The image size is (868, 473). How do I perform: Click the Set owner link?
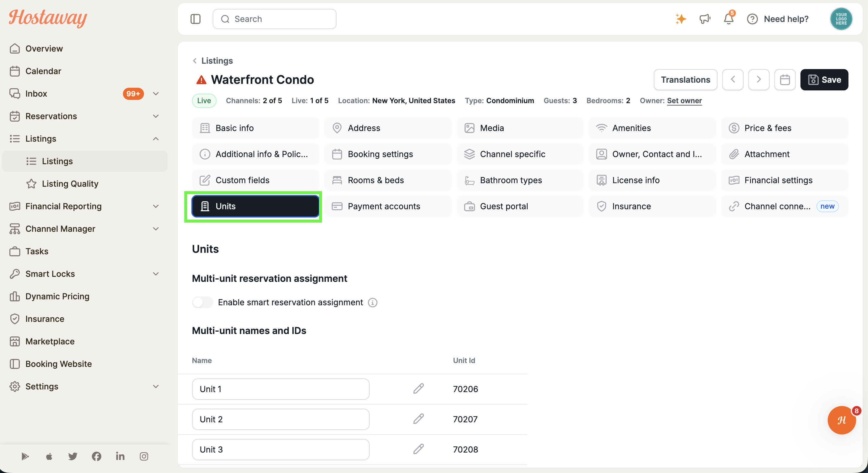(x=684, y=100)
